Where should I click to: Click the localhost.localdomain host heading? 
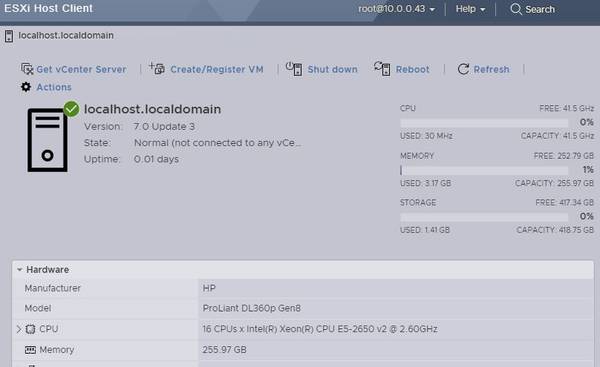coord(152,109)
